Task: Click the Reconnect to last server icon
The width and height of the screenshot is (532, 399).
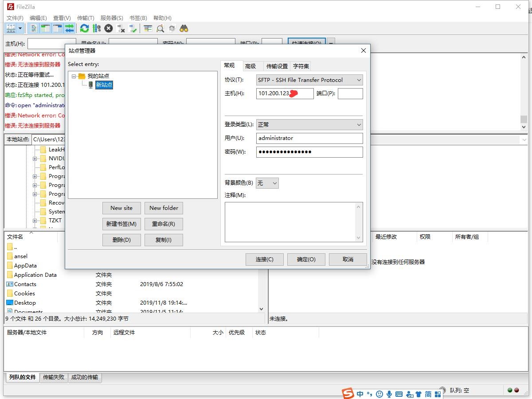Action: pyautogui.click(x=133, y=28)
